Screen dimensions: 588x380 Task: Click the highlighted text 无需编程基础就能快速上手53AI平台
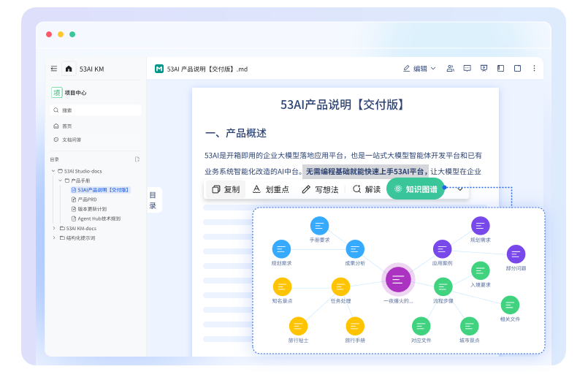365,172
